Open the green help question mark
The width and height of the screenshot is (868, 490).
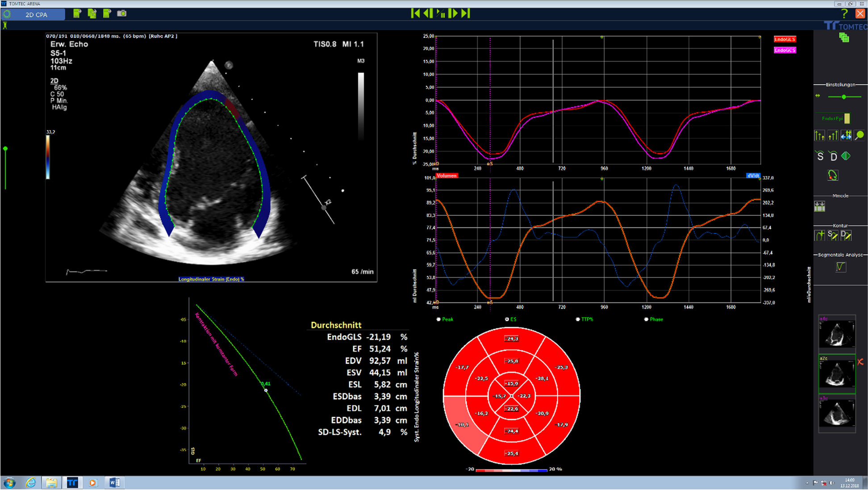coord(844,14)
